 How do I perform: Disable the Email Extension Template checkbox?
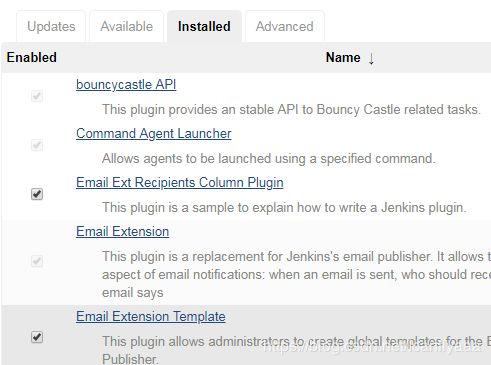point(37,337)
